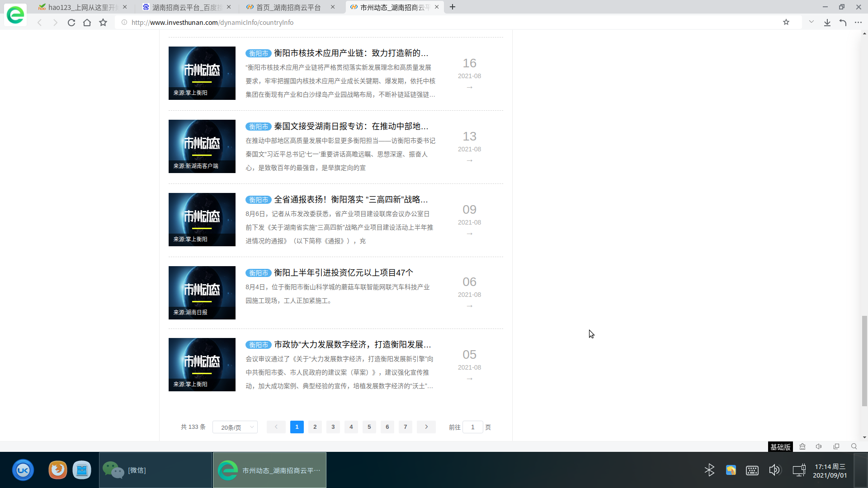Click the undo/restore closed tab icon
Screen dimensions: 868x488
pos(843,23)
